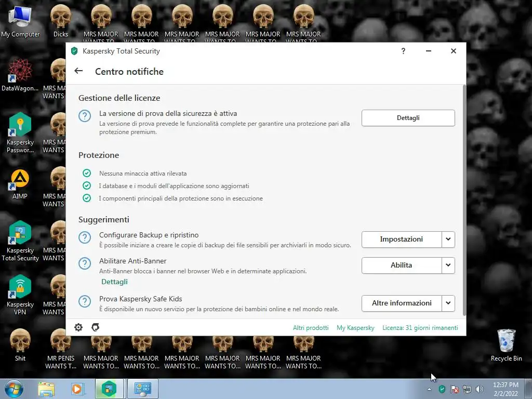Expand dropdown arrow next to Altre informazioni
Viewport: 532px width, 399px height.
pyautogui.click(x=448, y=303)
